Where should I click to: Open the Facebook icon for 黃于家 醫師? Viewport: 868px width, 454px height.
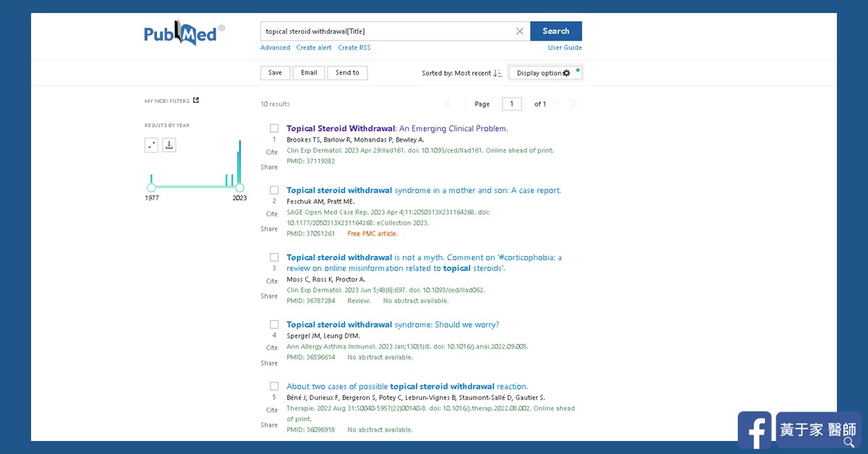point(755,431)
